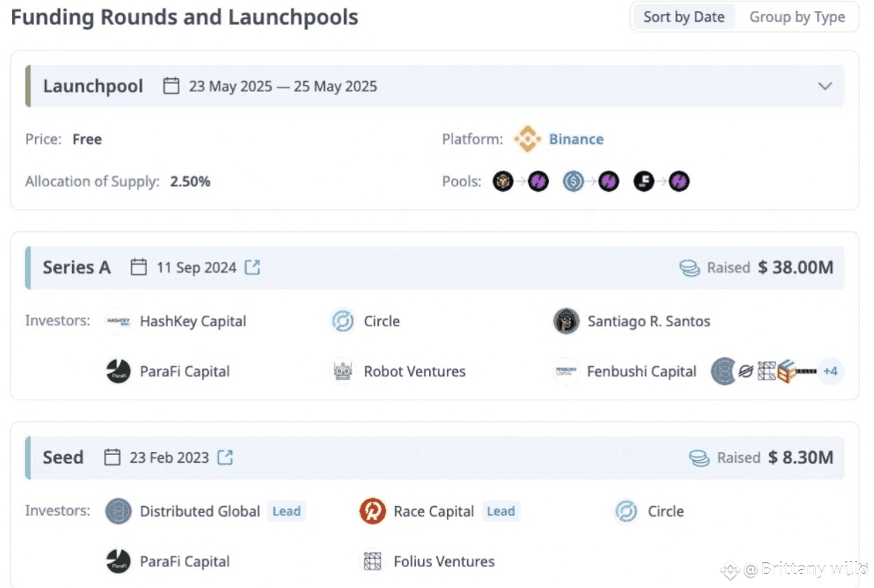The image size is (874, 588).
Task: Click the date 23 Feb 2023
Action: click(169, 457)
